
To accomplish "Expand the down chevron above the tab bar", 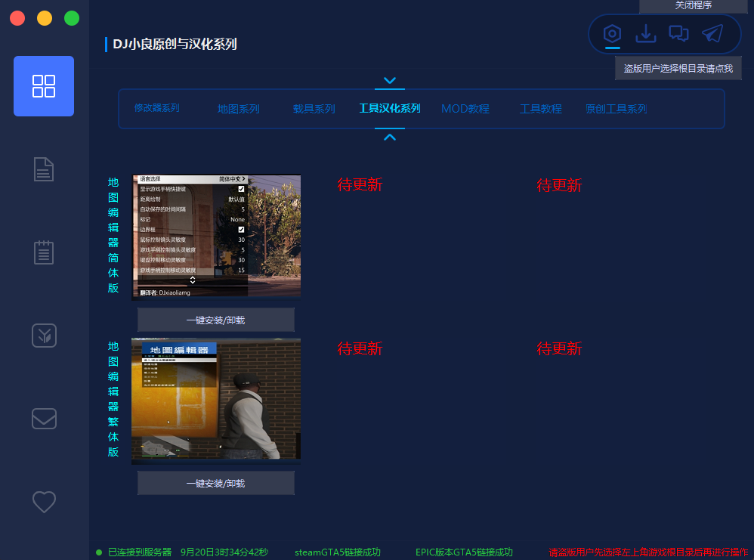I will click(390, 80).
